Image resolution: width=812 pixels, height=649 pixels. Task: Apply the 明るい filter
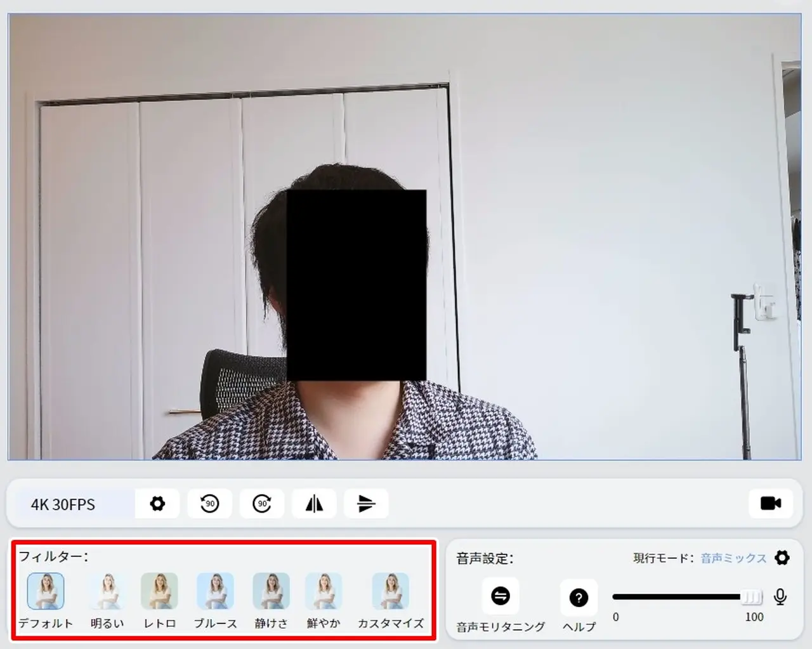tap(107, 591)
